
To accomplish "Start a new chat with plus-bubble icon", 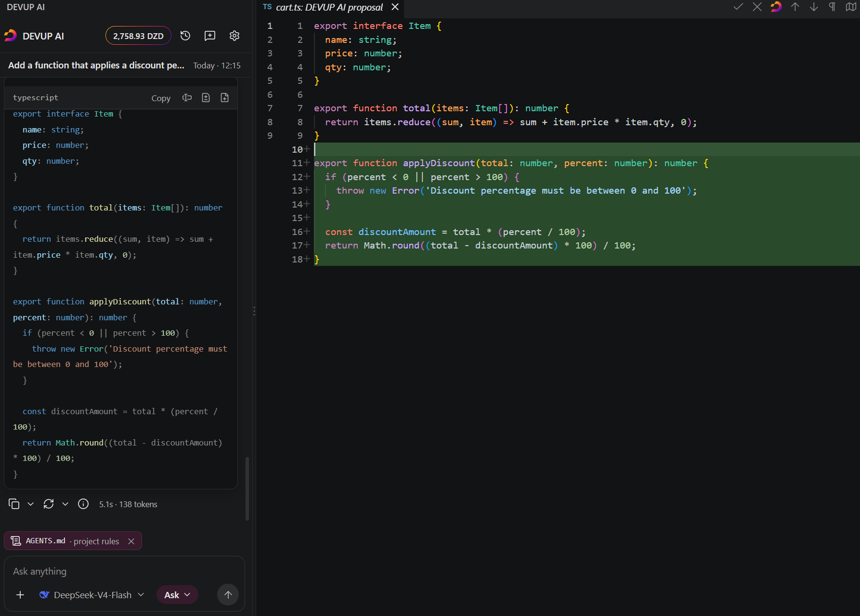I will pos(210,36).
